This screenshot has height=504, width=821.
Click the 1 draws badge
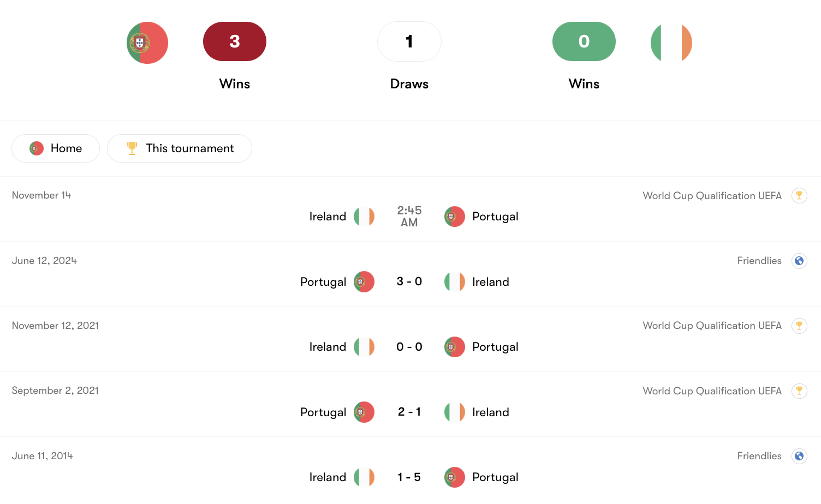(409, 41)
